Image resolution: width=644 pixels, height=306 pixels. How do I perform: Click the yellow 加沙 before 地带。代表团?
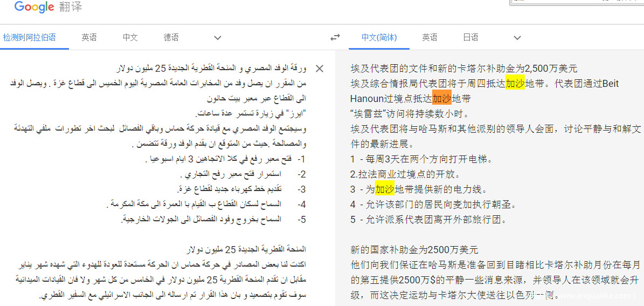[515, 84]
